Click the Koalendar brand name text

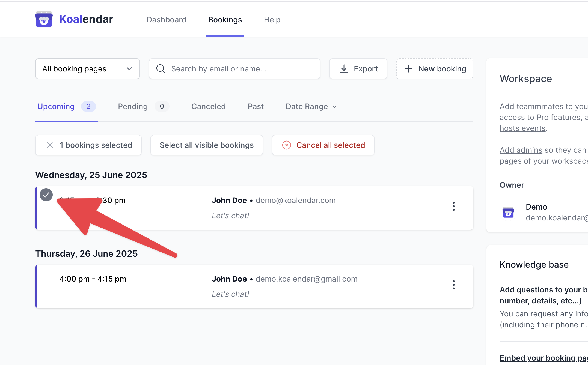click(86, 19)
